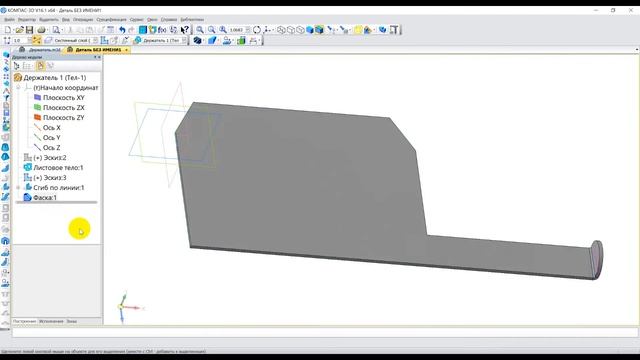The width and height of the screenshot is (640, 360).
Task: Open the Файл menu
Action: (x=9, y=20)
